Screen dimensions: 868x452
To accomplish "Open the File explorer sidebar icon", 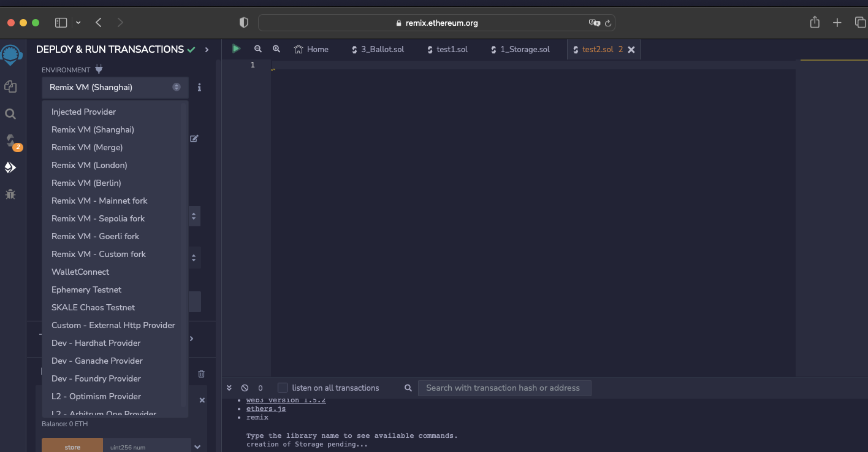I will pyautogui.click(x=10, y=86).
